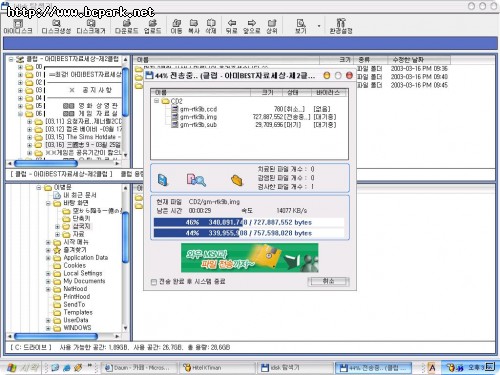Viewport: 500px width, 375px height.
Task: Sort main file list by 종류 column
Action: pos(370,60)
